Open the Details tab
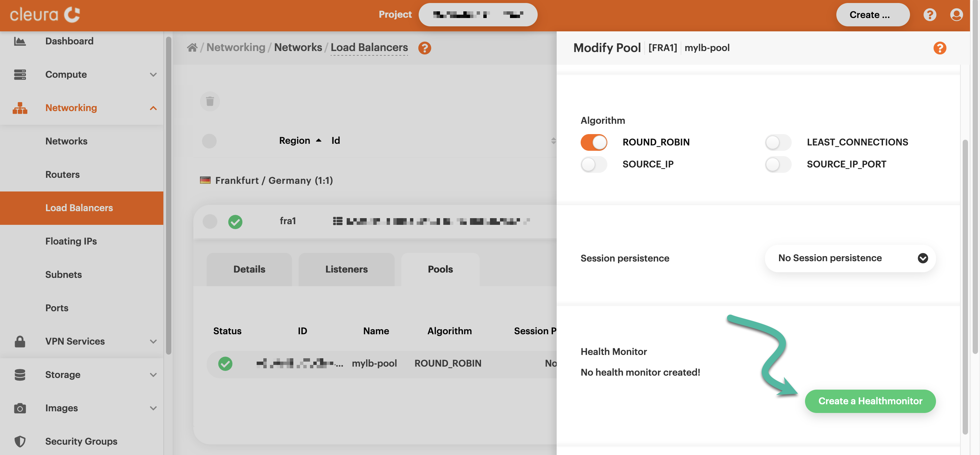980x455 pixels. [249, 269]
